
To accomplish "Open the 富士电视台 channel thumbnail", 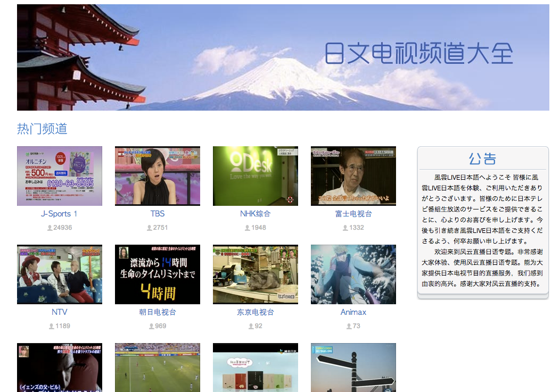I will (x=353, y=176).
